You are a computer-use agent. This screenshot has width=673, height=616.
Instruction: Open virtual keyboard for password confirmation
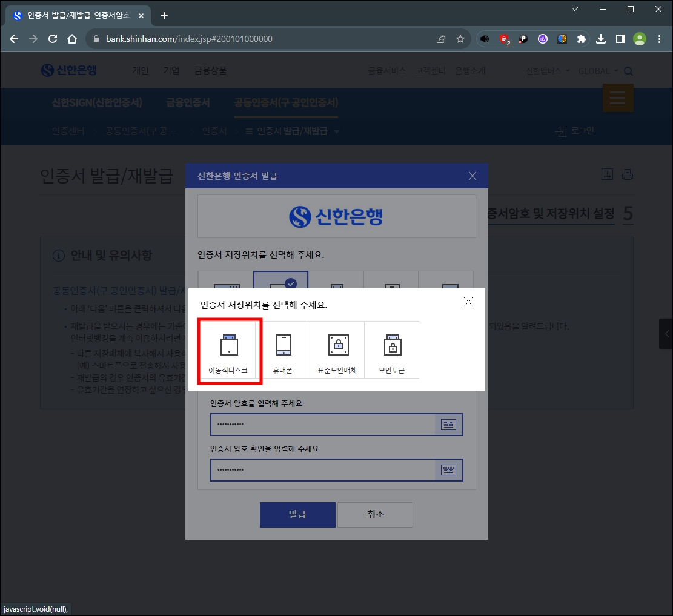pyautogui.click(x=448, y=470)
